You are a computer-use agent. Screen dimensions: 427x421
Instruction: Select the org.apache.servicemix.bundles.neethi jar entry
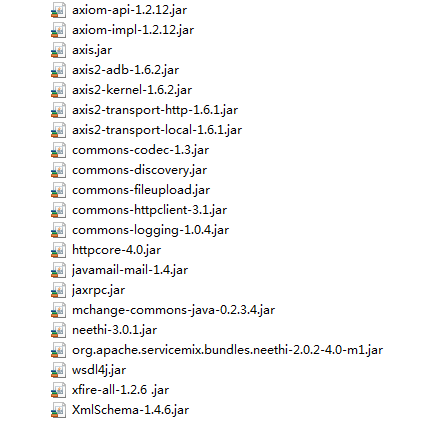(x=227, y=350)
